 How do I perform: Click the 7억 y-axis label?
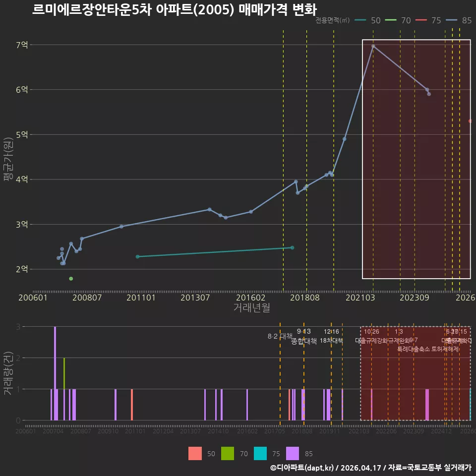click(22, 45)
